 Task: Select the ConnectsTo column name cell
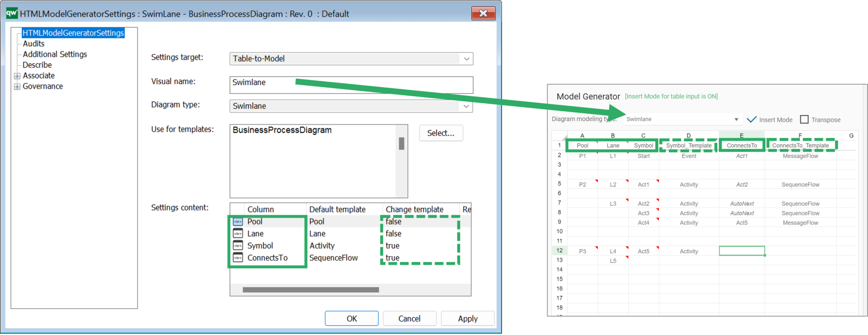[x=267, y=257]
